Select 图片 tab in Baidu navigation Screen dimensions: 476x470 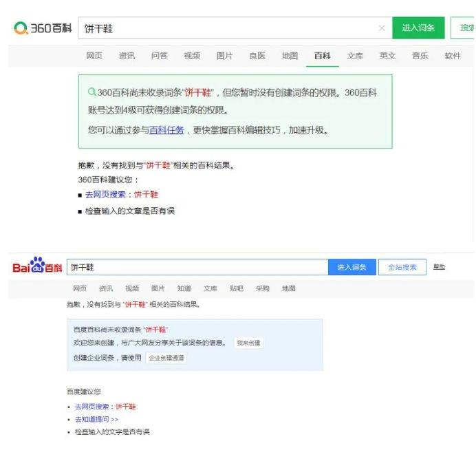(x=158, y=288)
